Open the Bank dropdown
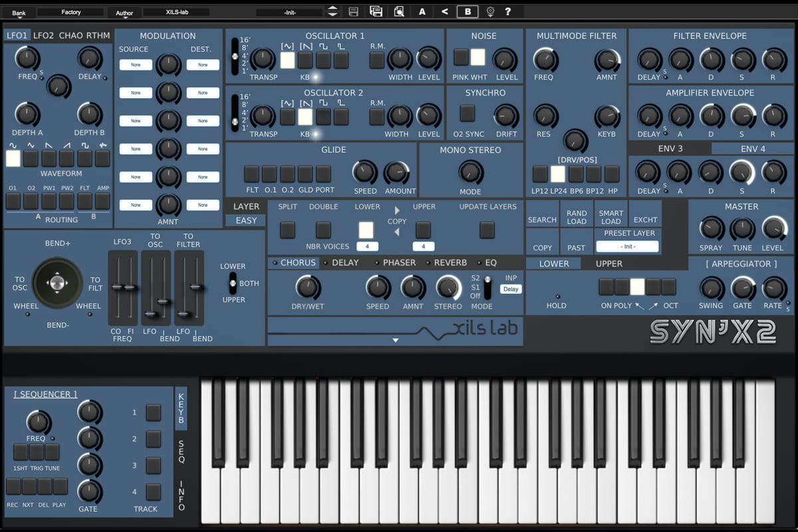This screenshot has height=532, width=798. click(19, 13)
